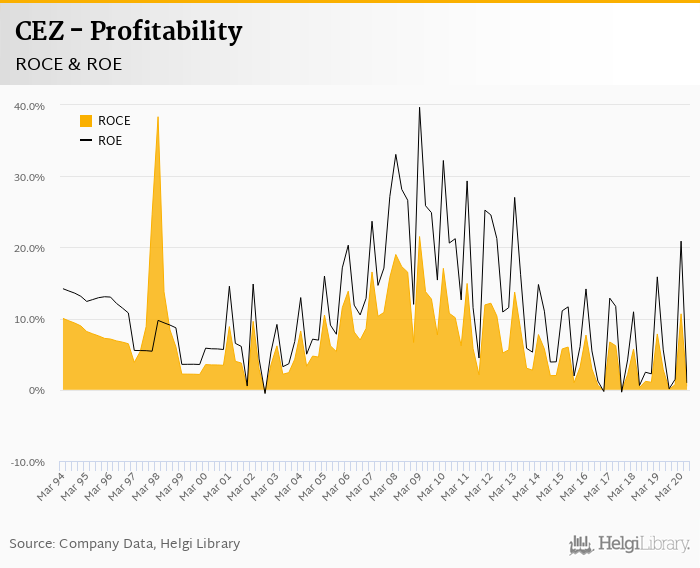Select the Mar 98 x-axis label
700x568 pixels.
(146, 488)
